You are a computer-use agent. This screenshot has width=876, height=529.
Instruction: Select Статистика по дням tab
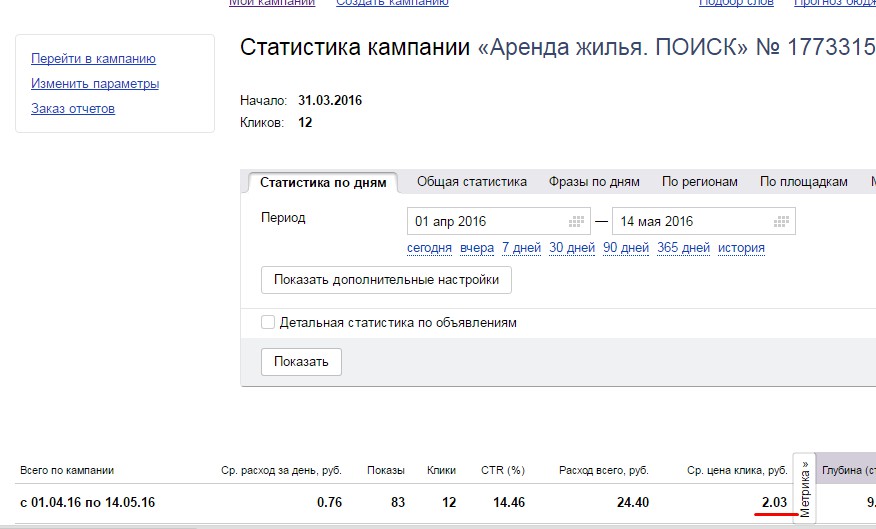pos(323,183)
